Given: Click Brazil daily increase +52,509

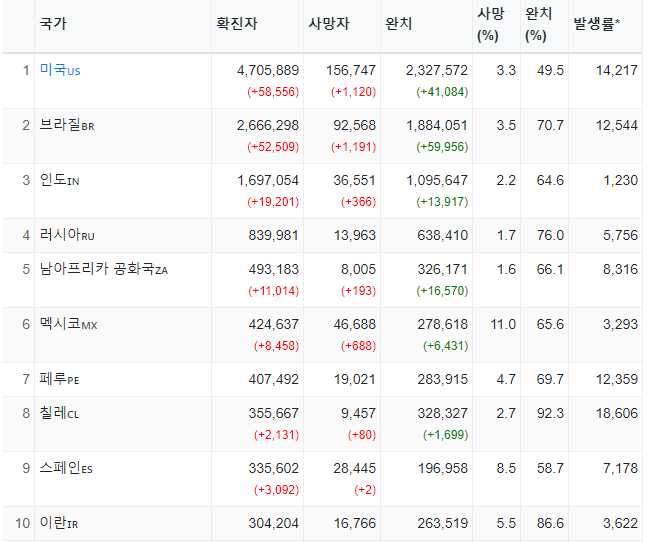Looking at the screenshot, I should (273, 146).
